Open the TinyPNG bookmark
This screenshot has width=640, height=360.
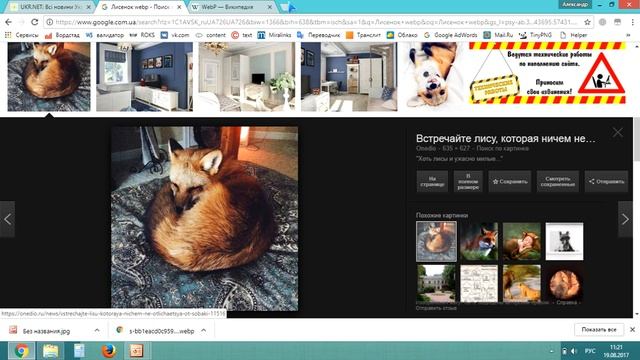[536, 35]
